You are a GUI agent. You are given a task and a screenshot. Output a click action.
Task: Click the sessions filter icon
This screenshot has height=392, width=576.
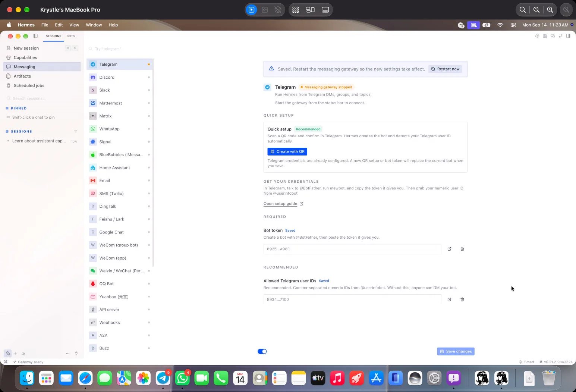coord(76,131)
